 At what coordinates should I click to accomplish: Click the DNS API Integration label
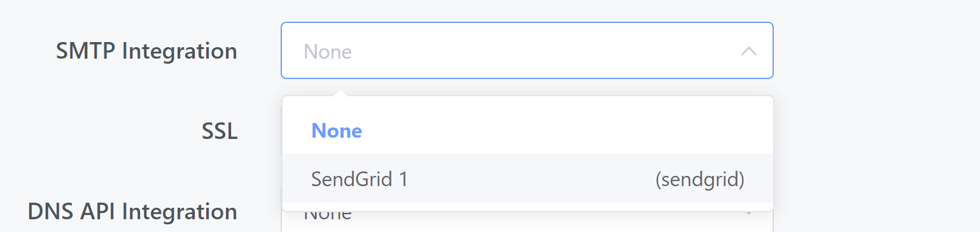click(132, 211)
